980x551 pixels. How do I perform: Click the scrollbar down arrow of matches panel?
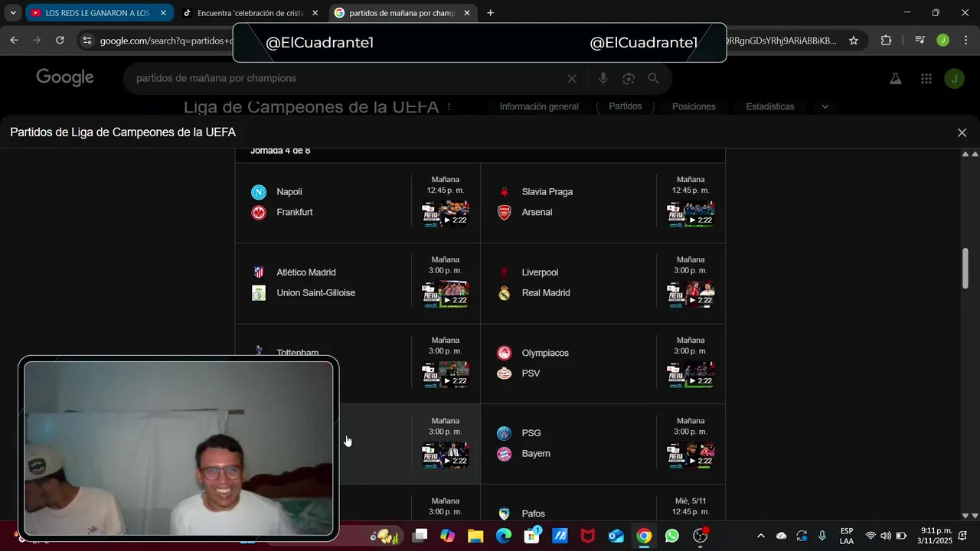click(965, 516)
